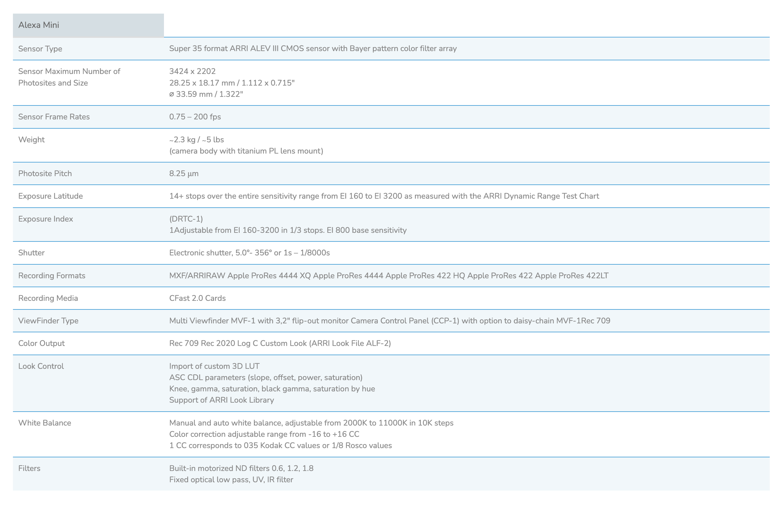Image resolution: width=770 pixels, height=532 pixels.
Task: Click the Exposure Latitude label
Action: (x=50, y=196)
